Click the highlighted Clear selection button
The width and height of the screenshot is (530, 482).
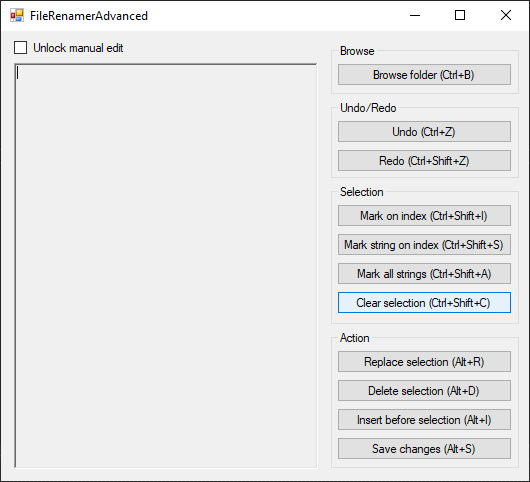point(424,303)
